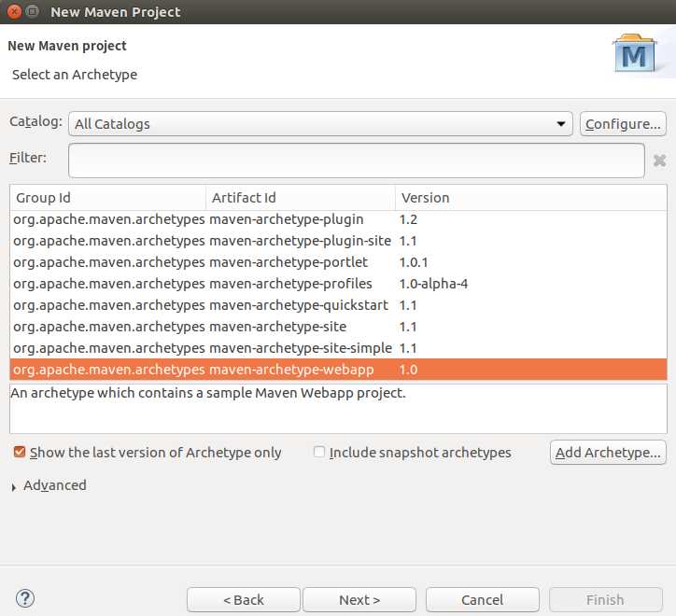The width and height of the screenshot is (676, 616).
Task: Click version 1.0-alpha-4 cell
Action: 433,284
